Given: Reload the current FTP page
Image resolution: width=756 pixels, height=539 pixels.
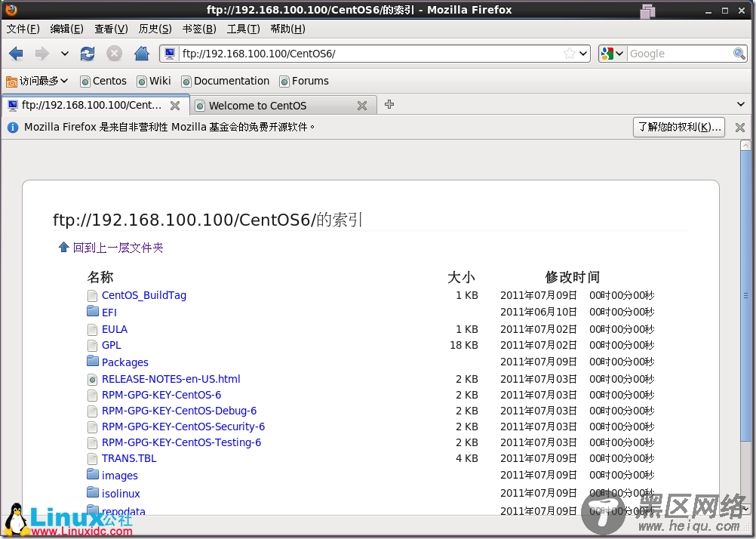Looking at the screenshot, I should (88, 54).
